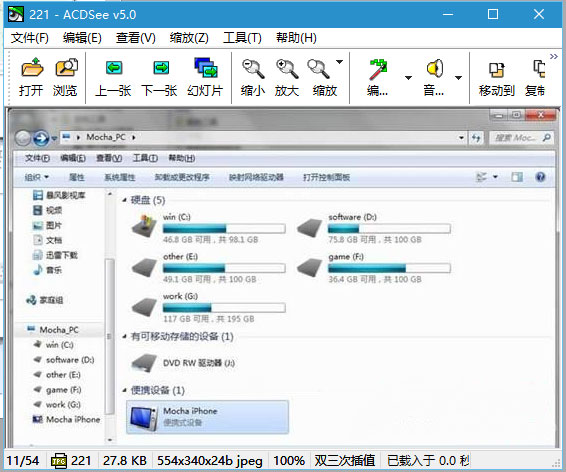This screenshot has width=566, height=472.
Task: Open the dropdown arrow beside 缩放 zoom
Action: [339, 62]
